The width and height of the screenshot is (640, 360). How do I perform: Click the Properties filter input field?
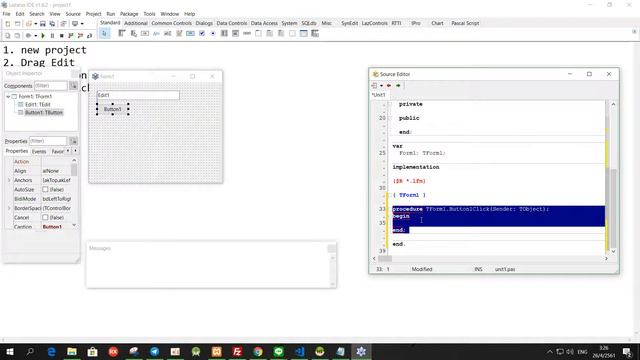click(48, 141)
